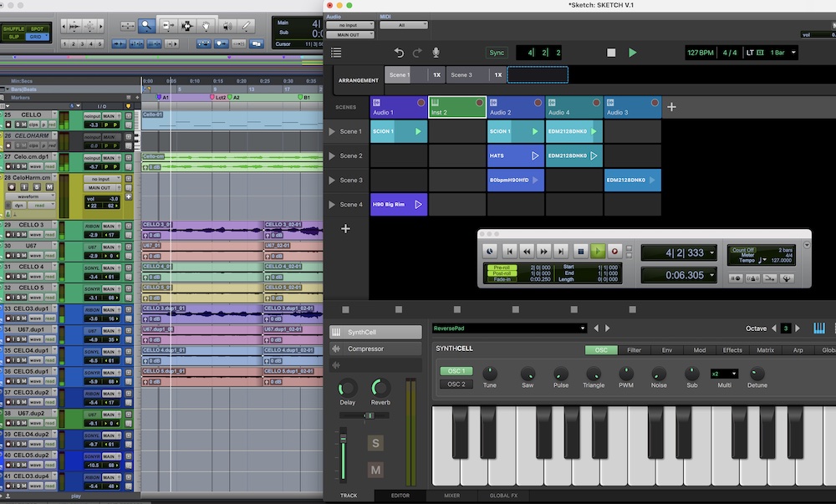836x504 pixels.
Task: Select the Trim tool in Pro Tools
Action: (167, 26)
